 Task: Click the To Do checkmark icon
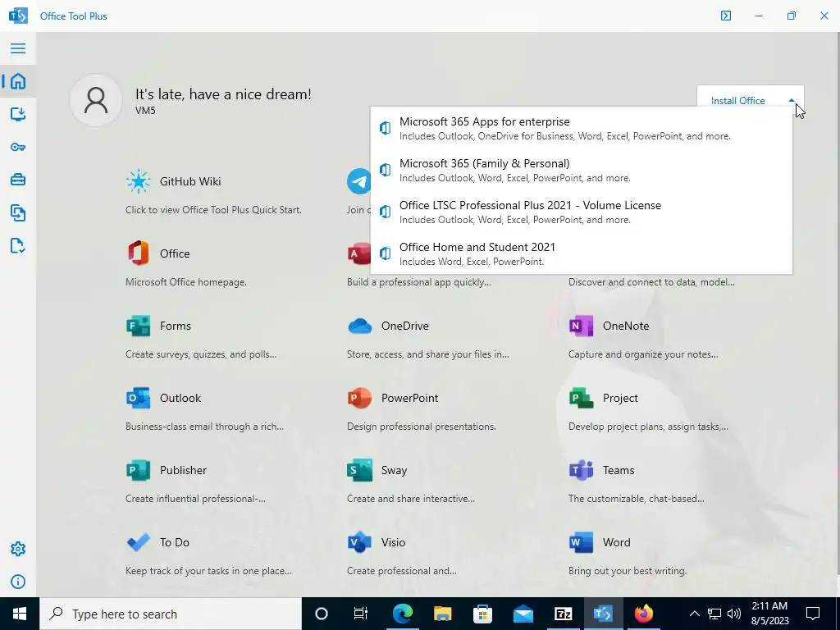coord(138,542)
